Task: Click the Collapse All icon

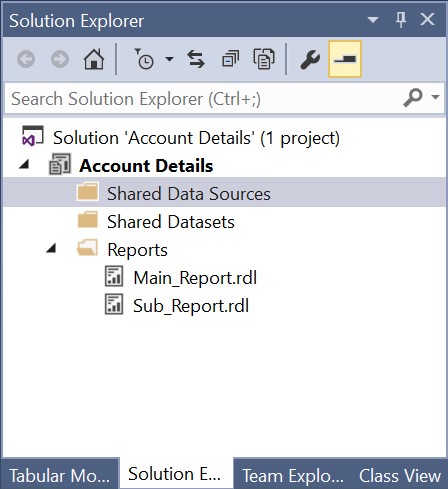Action: coord(231,59)
